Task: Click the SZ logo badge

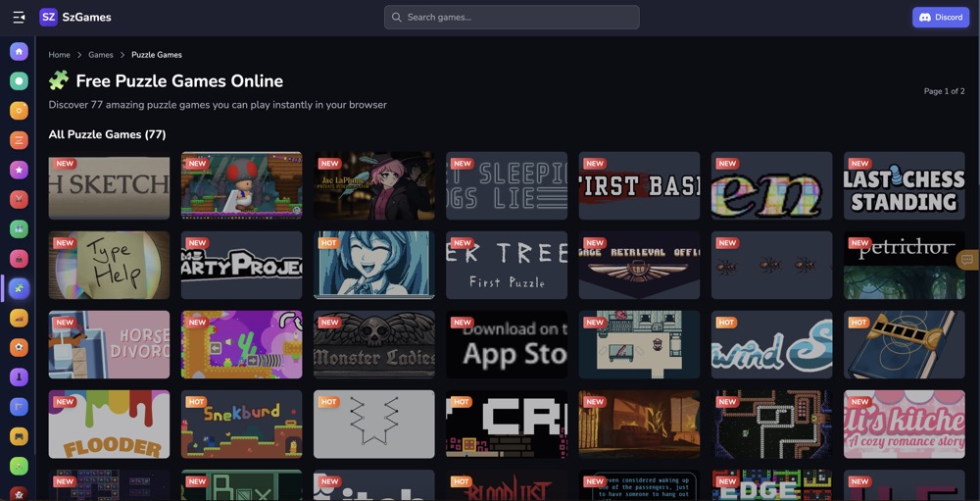Action: (48, 18)
